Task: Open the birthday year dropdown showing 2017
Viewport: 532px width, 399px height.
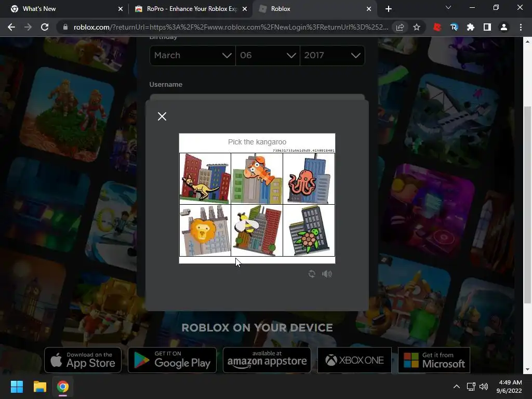Action: (x=332, y=55)
